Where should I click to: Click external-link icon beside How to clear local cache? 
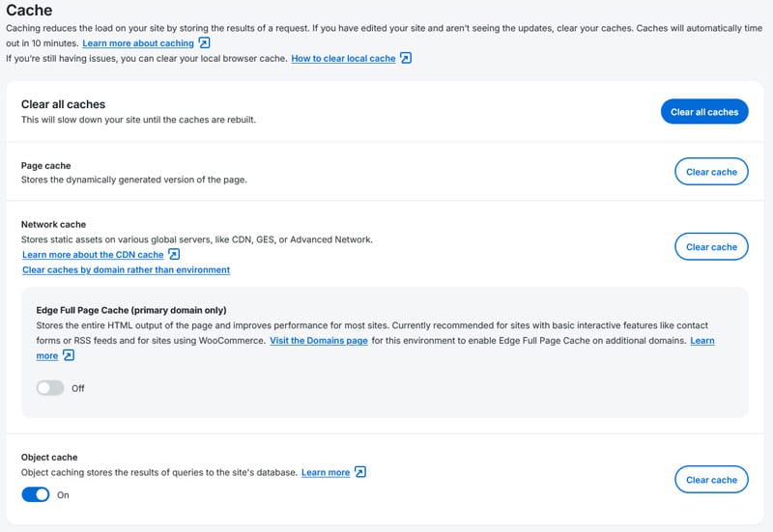[x=406, y=58]
